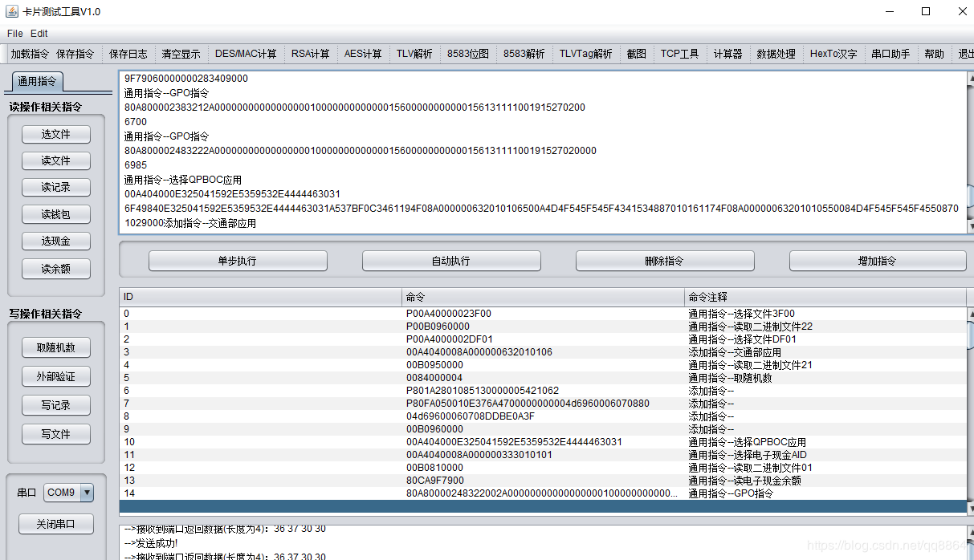
Task: Click the log output text area
Action: (543, 152)
